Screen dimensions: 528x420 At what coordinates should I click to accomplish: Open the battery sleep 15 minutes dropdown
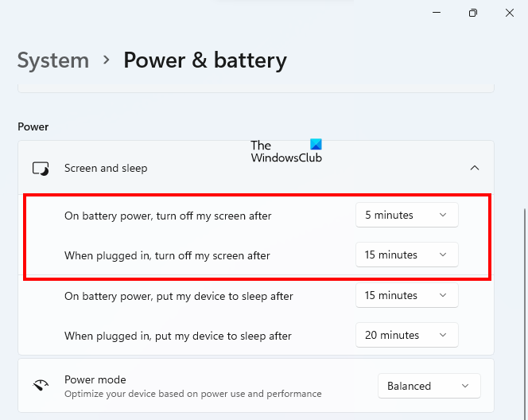pos(406,295)
